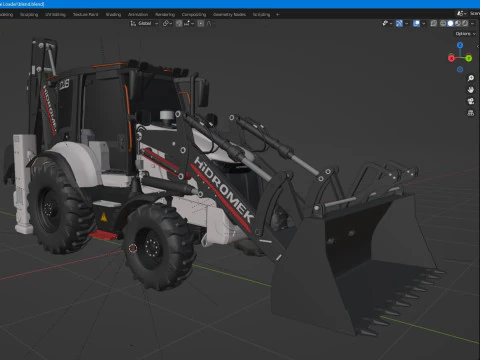Open the UV Editing workspace tab
Image resolution: width=480 pixels, height=360 pixels.
[x=55, y=14]
